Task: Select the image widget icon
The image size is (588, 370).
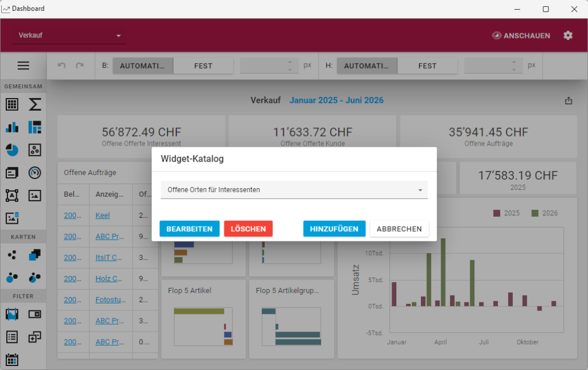Action: (x=34, y=196)
